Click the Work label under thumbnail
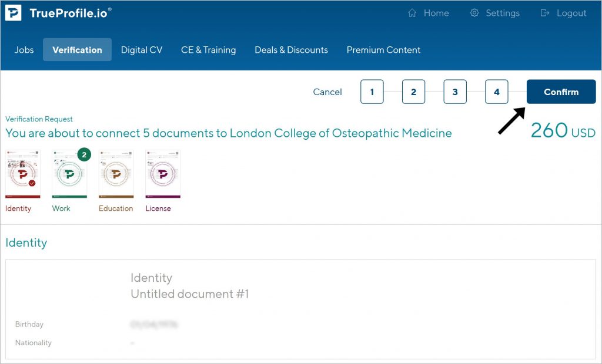602x364 pixels. [x=61, y=208]
